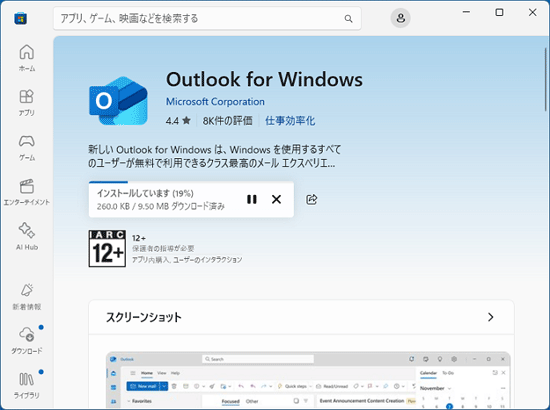Open What's New (新着情報) section
Image resolution: width=550 pixels, height=410 pixels.
pyautogui.click(x=27, y=297)
